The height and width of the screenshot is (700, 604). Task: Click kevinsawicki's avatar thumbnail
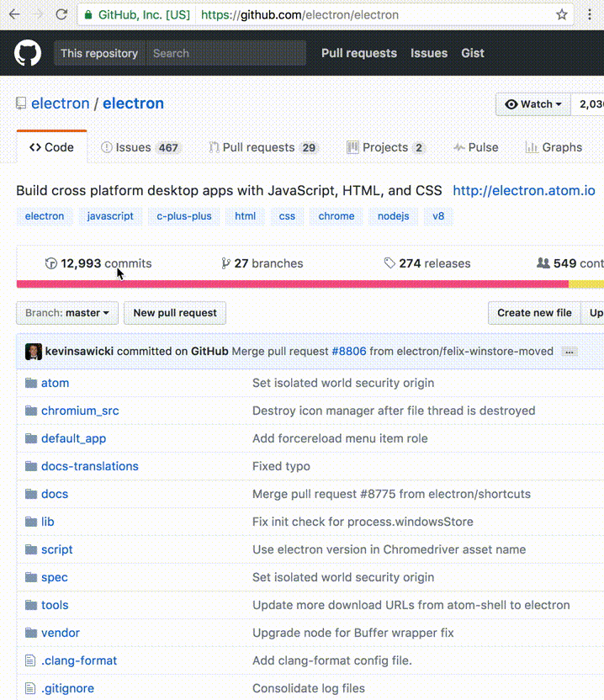(34, 352)
